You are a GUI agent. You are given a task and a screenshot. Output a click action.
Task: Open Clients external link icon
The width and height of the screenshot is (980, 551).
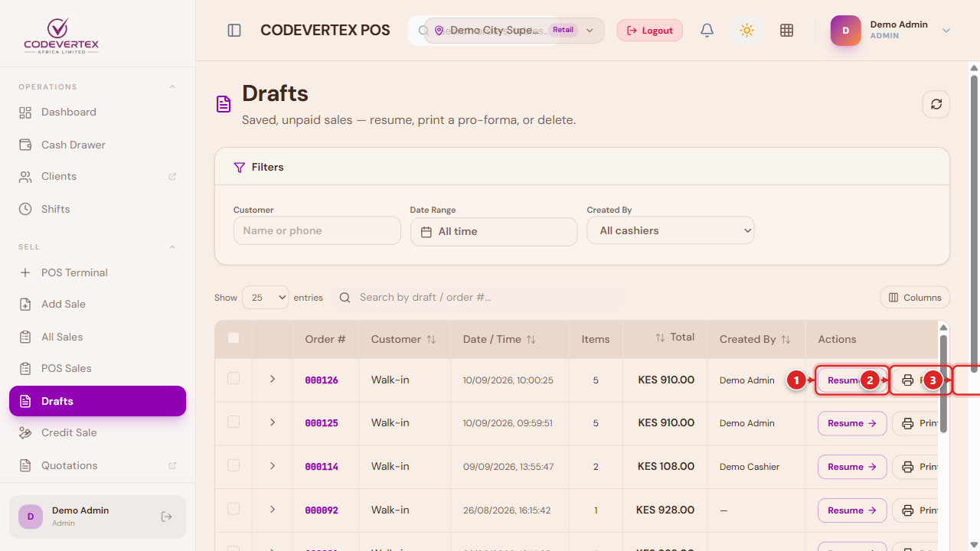(172, 176)
